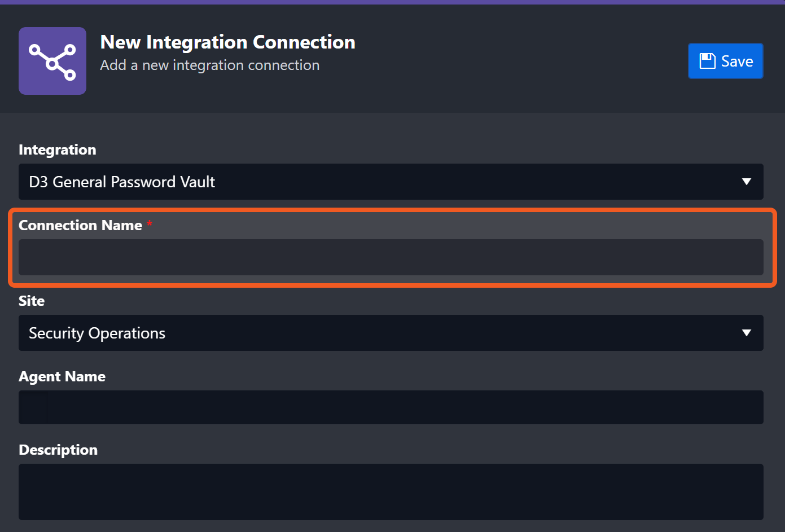Click into the Agent Name field

391,407
